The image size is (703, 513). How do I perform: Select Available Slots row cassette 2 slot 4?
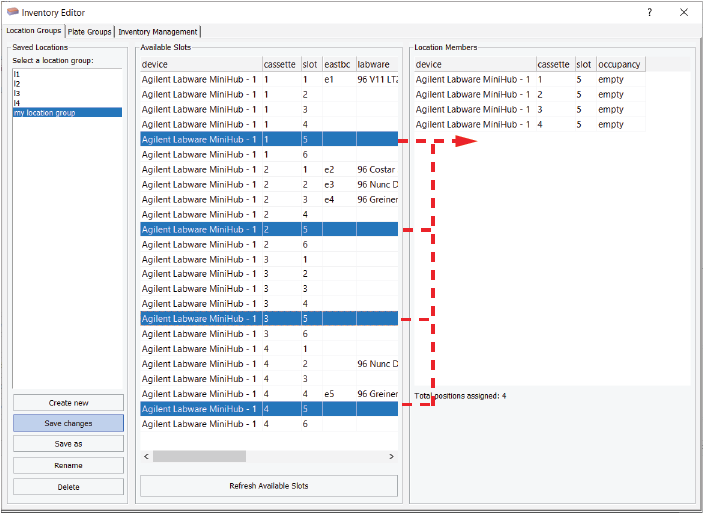click(x=269, y=214)
